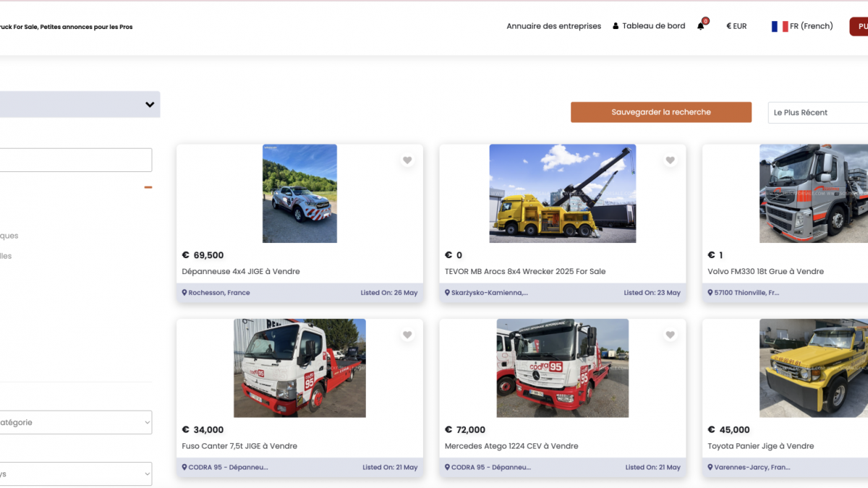
Task: Click Sauvegarder la recherche button
Action: pos(660,112)
